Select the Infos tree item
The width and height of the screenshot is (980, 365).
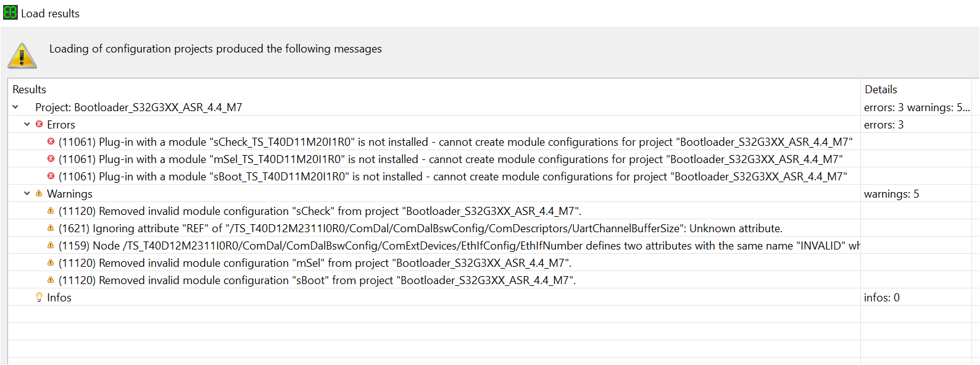pos(59,297)
